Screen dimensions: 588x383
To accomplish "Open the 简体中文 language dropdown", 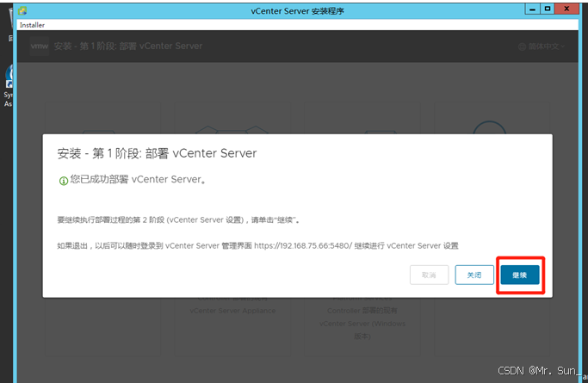I will click(542, 46).
